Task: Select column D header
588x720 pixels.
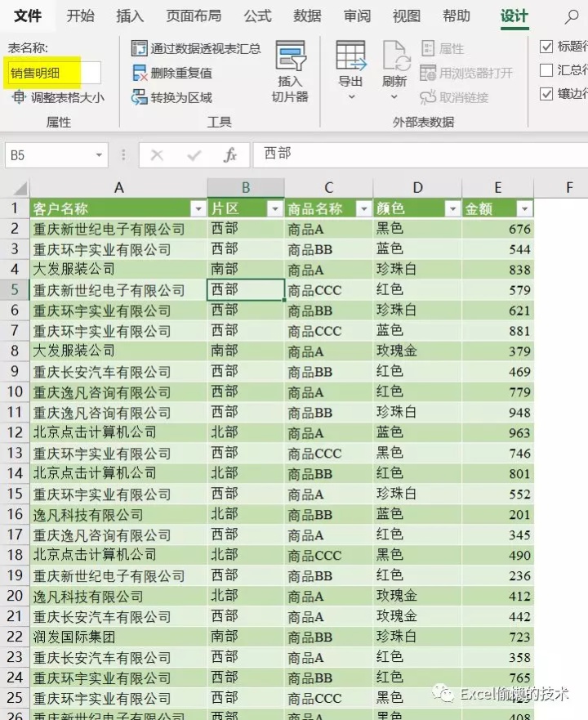Action: (417, 188)
